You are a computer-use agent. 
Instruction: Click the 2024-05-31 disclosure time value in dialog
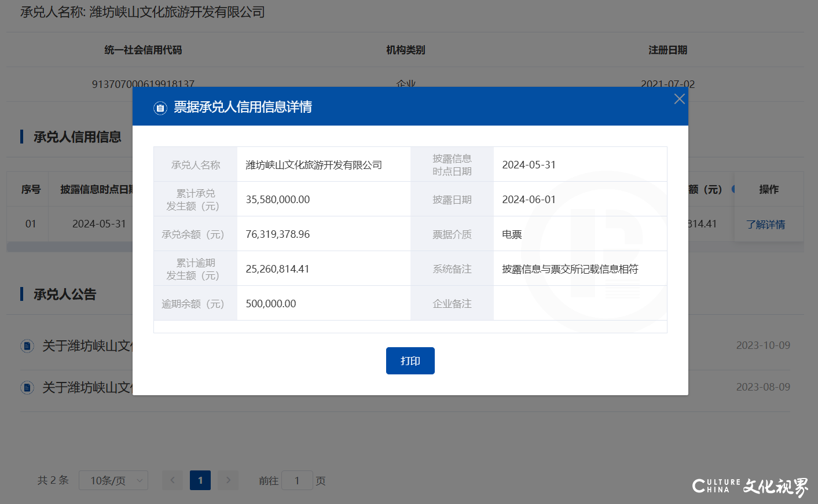coord(529,165)
